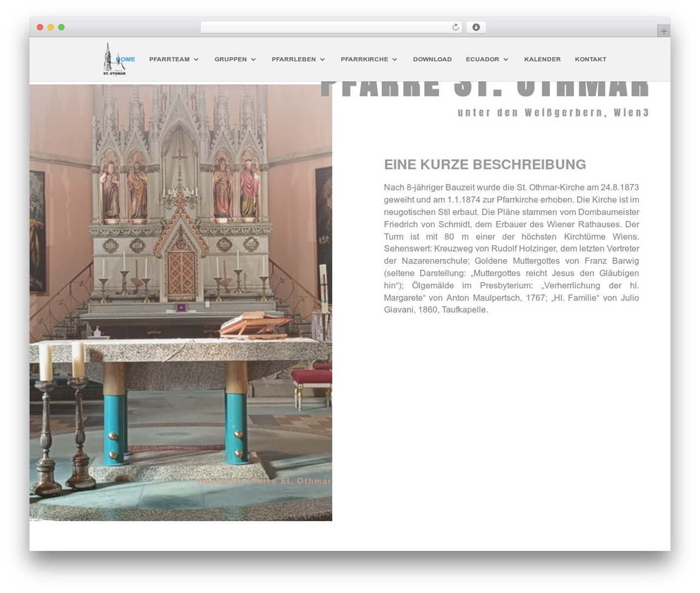Expand the Gruppen dropdown chevron
Image resolution: width=700 pixels, height=593 pixels.
(253, 60)
